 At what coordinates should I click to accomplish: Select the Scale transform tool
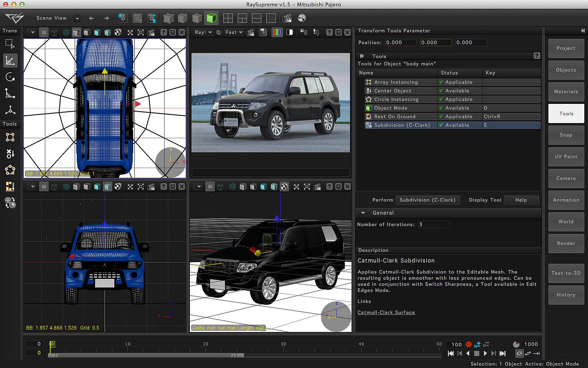(10, 94)
